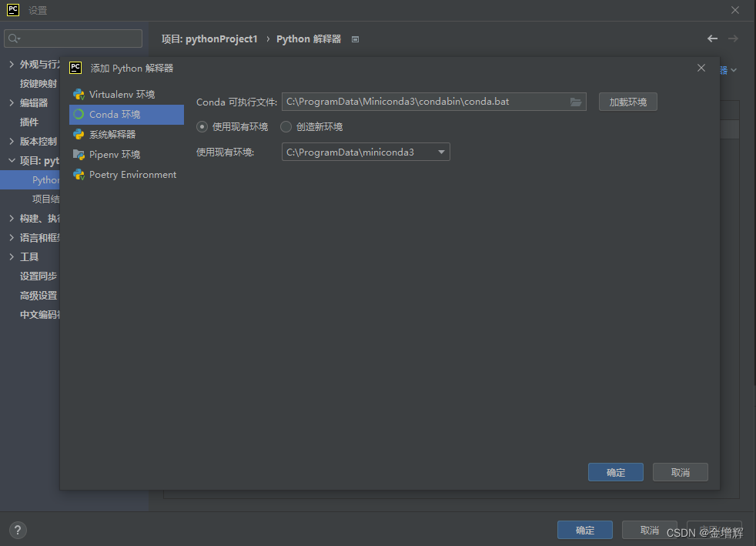Expand 构建、执行 settings section
Screen dimensions: 756x546
[x=12, y=219]
